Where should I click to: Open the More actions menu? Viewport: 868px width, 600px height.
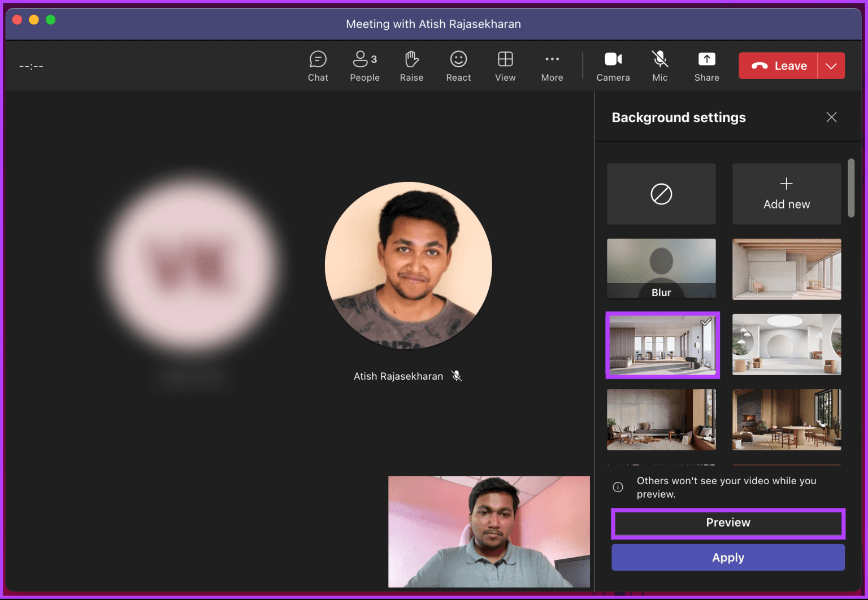click(552, 65)
